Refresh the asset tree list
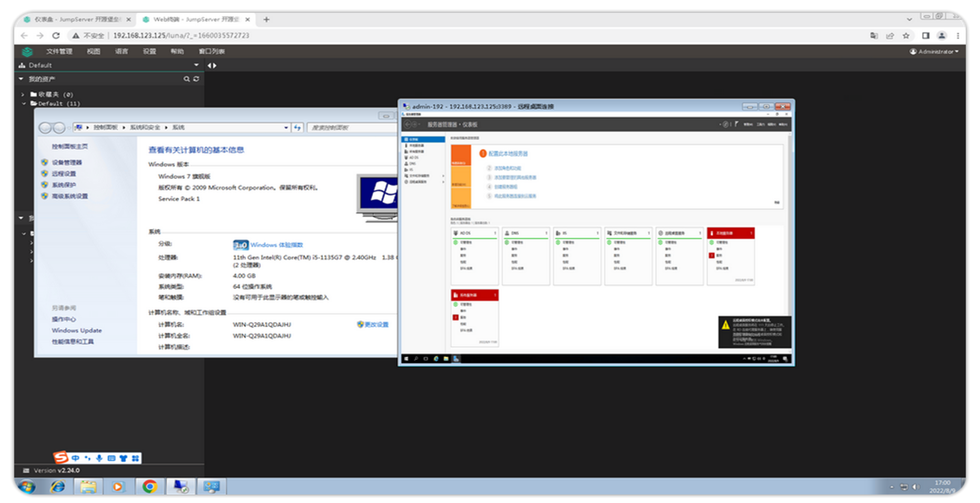Screen dimensions: 980x503 point(196,79)
